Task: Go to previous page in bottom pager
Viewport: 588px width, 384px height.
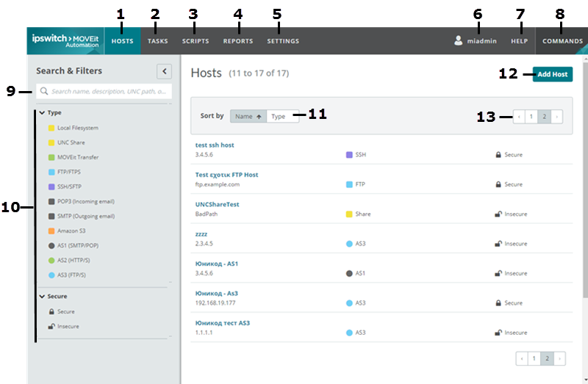Action: coord(522,358)
